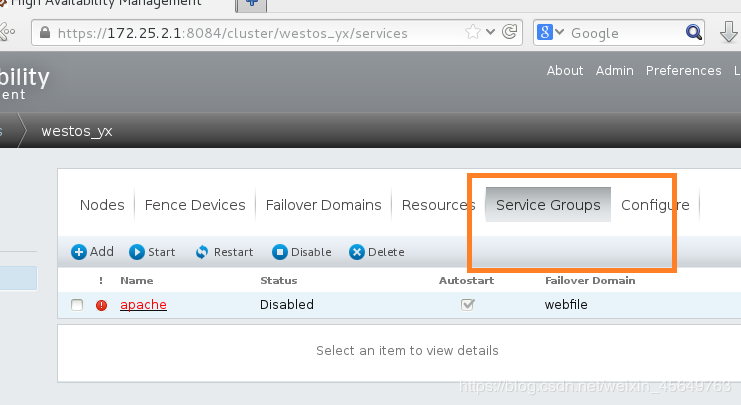This screenshot has width=741, height=405.
Task: Click the westos_yx breadcrumb
Action: (x=77, y=131)
